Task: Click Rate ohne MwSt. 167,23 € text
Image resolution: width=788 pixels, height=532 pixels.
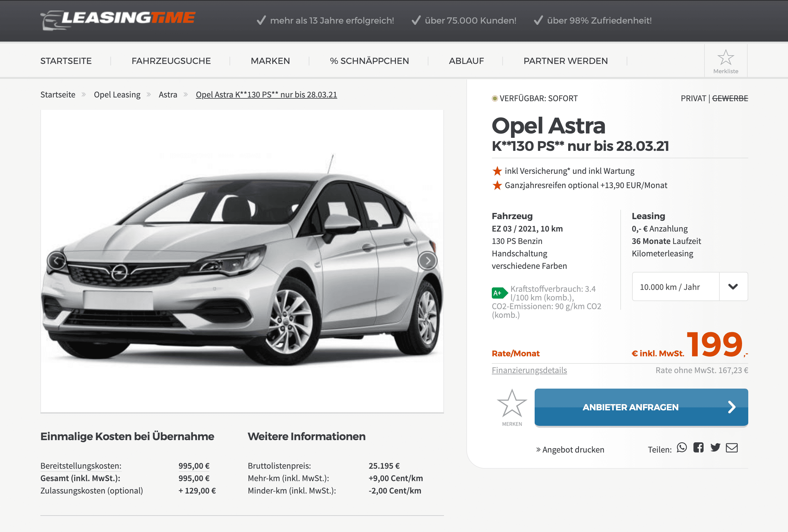Action: click(x=702, y=370)
